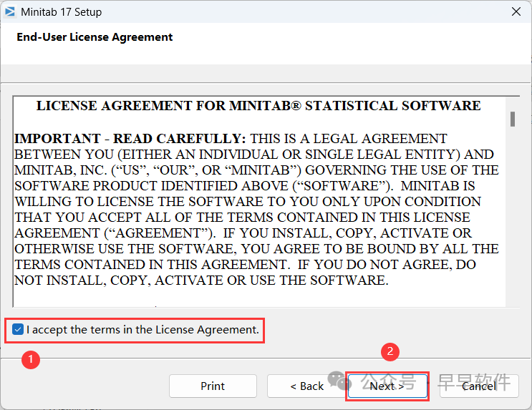
Task: Click the red circle marker numbered 1
Action: pyautogui.click(x=29, y=359)
